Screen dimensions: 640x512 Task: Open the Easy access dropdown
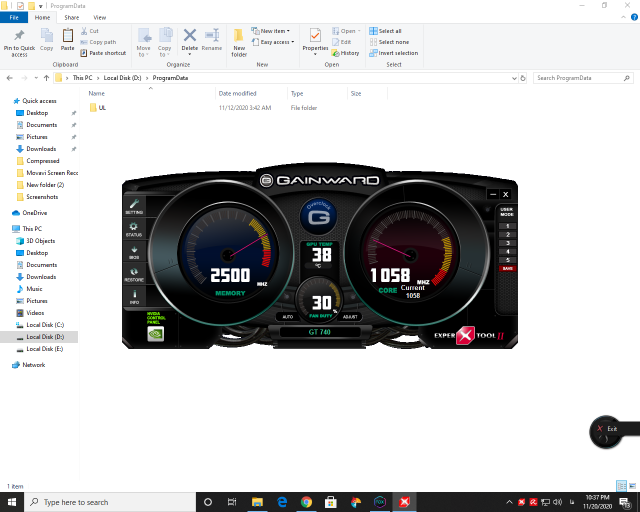273,42
